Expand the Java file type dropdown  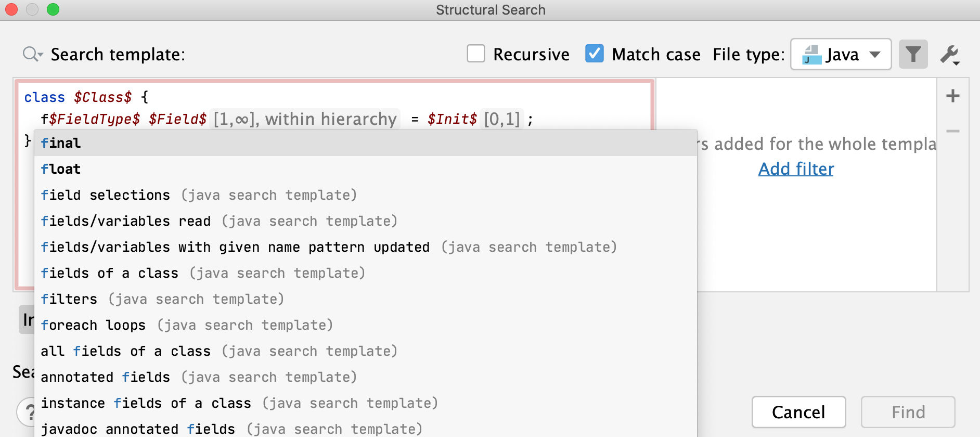875,54
